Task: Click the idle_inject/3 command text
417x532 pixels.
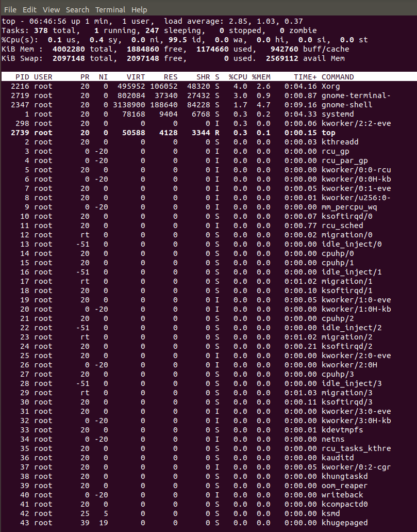Action: coord(352,383)
